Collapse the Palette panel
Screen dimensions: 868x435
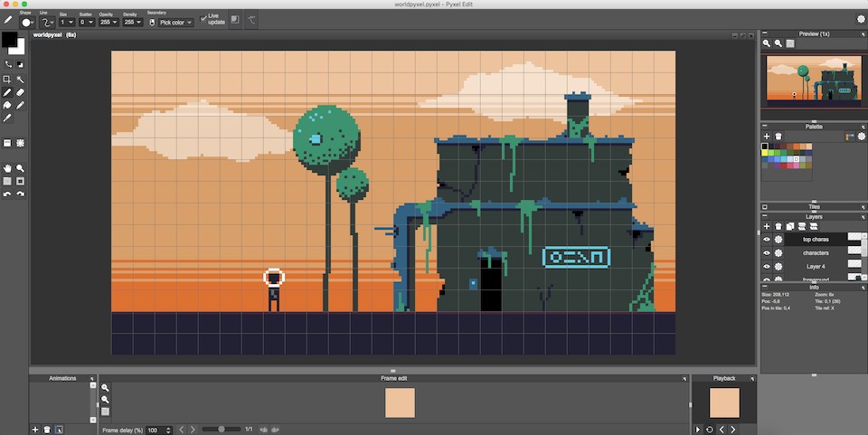pyautogui.click(x=765, y=127)
